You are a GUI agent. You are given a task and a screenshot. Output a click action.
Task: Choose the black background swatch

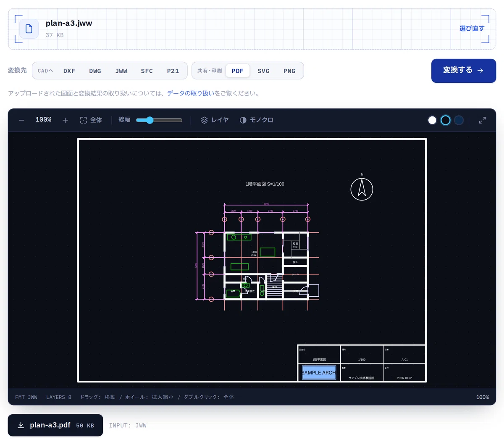446,120
